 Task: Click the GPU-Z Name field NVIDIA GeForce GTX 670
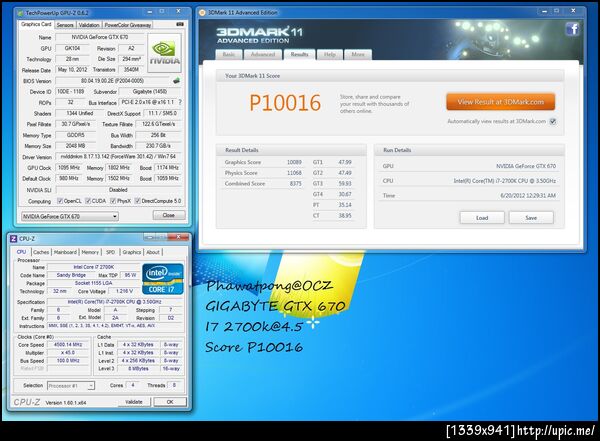99,38
